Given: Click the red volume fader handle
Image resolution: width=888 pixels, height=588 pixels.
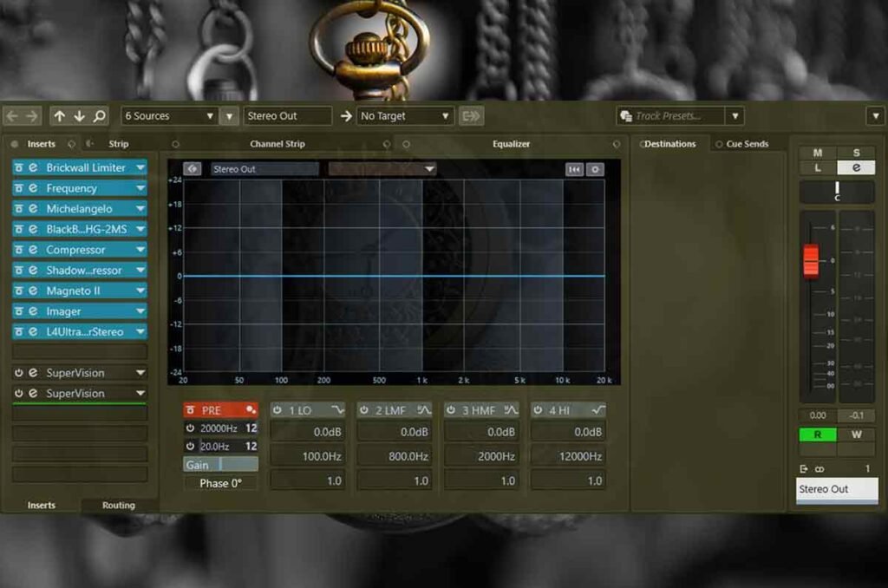Looking at the screenshot, I should point(811,261).
